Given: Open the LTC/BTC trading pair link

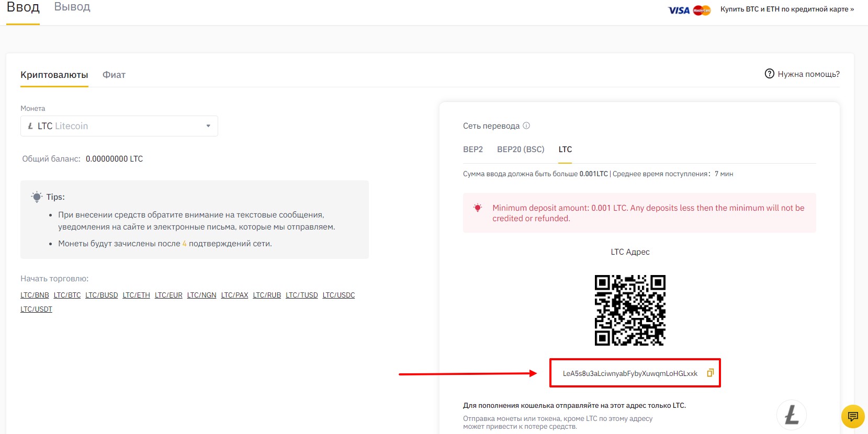Looking at the screenshot, I should (67, 295).
